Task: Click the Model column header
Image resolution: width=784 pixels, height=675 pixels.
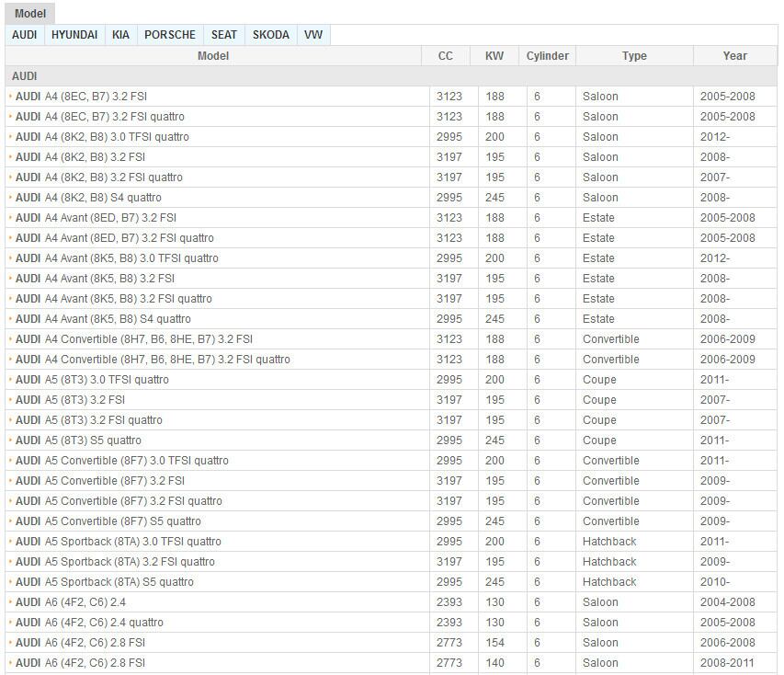Action: tap(213, 56)
